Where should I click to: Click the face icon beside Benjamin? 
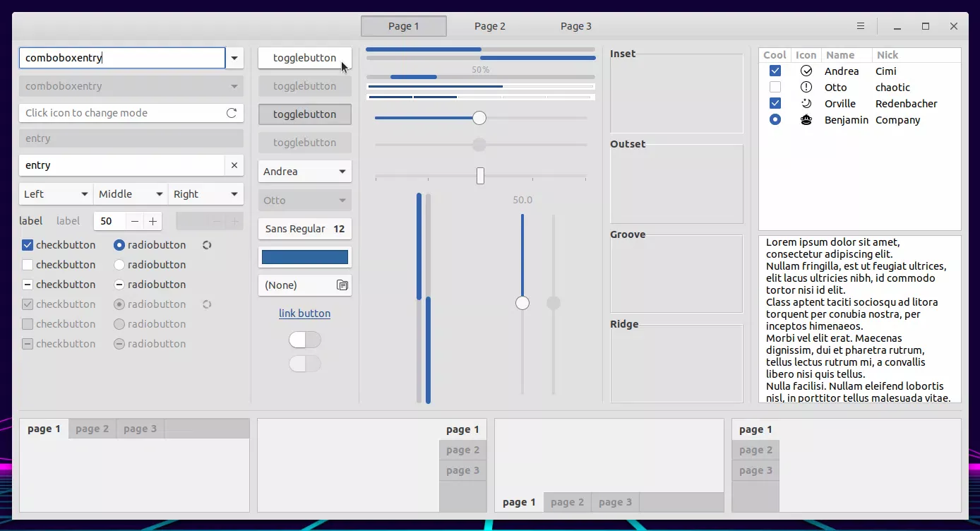pyautogui.click(x=806, y=120)
